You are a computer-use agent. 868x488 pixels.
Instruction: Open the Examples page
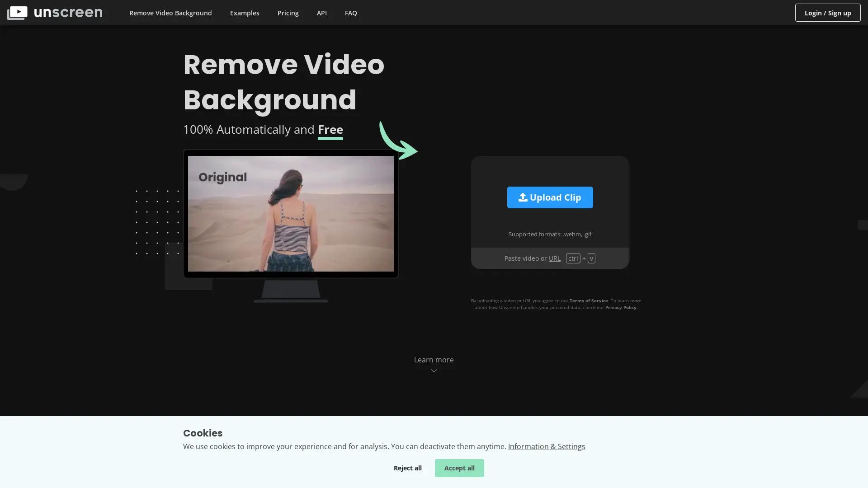245,13
